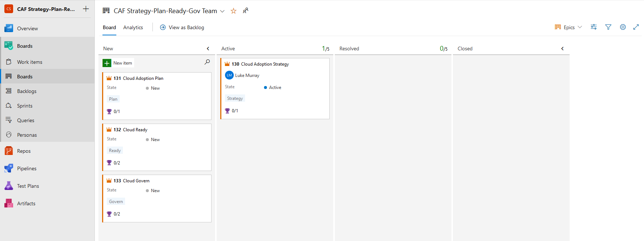The width and height of the screenshot is (644, 241).
Task: Click View as Backlog link
Action: pyautogui.click(x=182, y=27)
